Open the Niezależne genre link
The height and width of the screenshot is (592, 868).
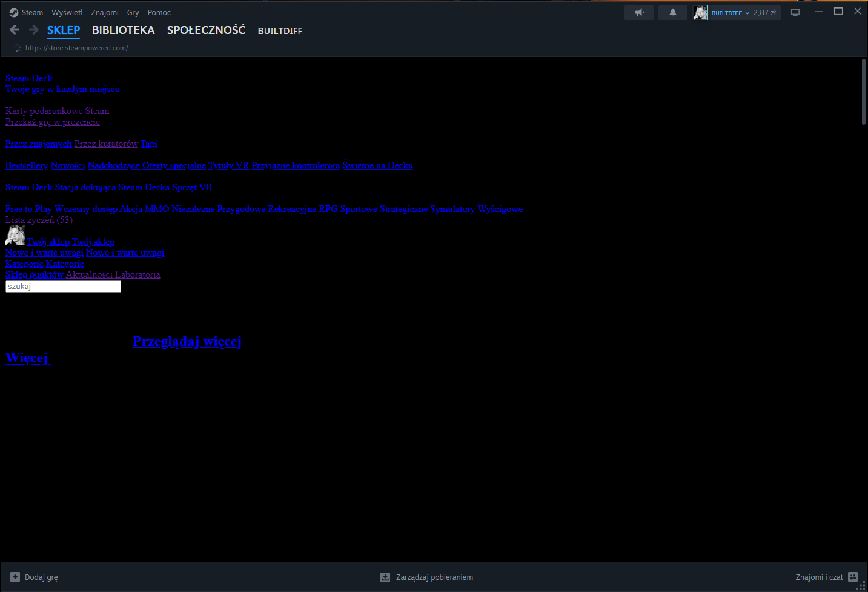(194, 209)
